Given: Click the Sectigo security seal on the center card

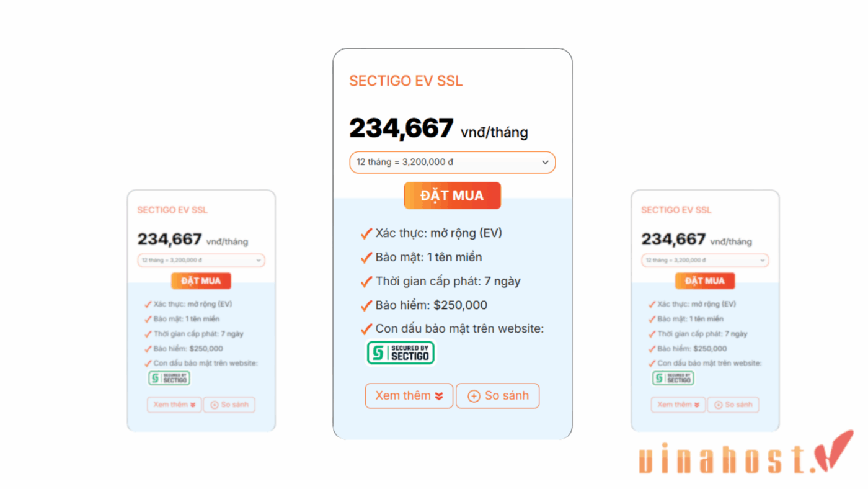Looking at the screenshot, I should [401, 352].
